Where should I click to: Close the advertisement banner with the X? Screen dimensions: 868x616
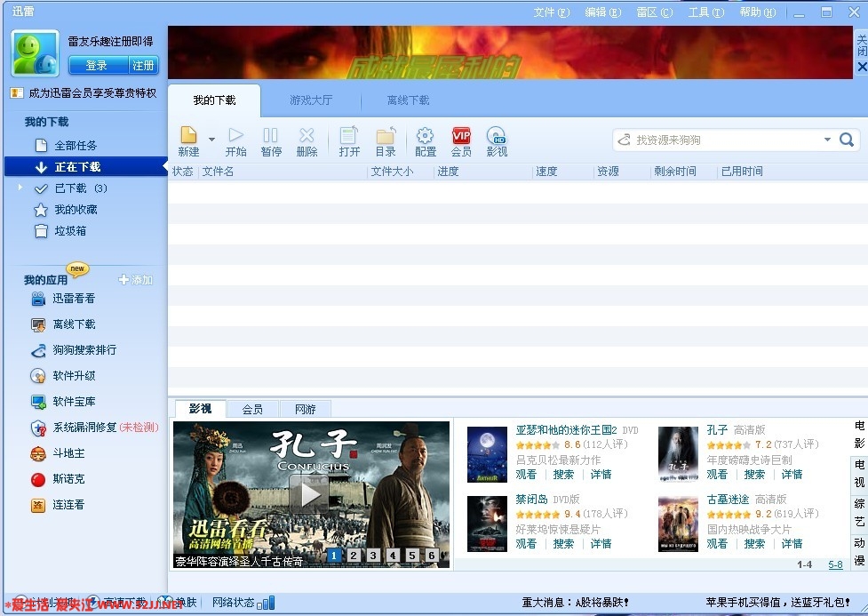point(862,67)
